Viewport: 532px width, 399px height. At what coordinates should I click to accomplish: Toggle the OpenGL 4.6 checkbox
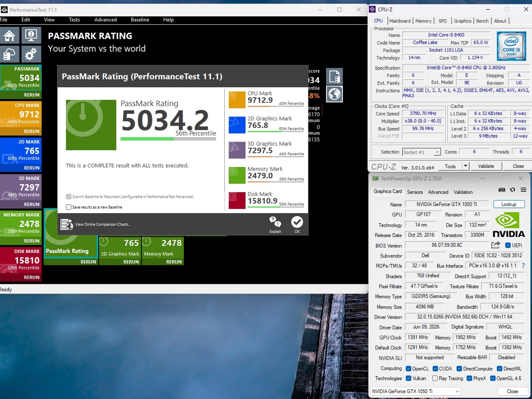pos(493,378)
